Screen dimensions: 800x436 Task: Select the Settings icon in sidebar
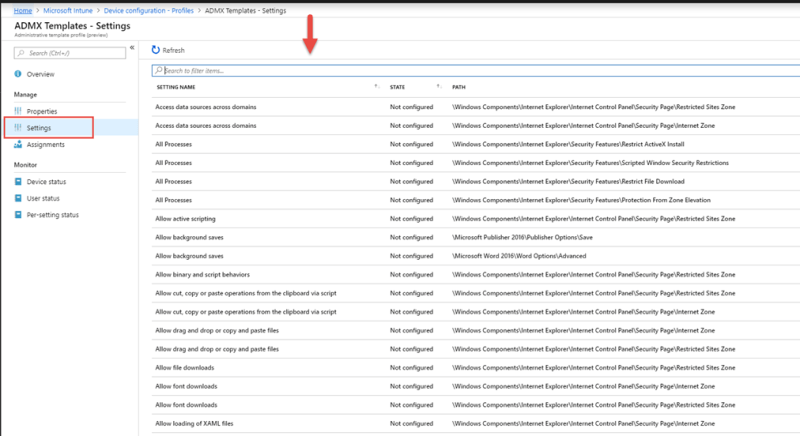(x=18, y=128)
